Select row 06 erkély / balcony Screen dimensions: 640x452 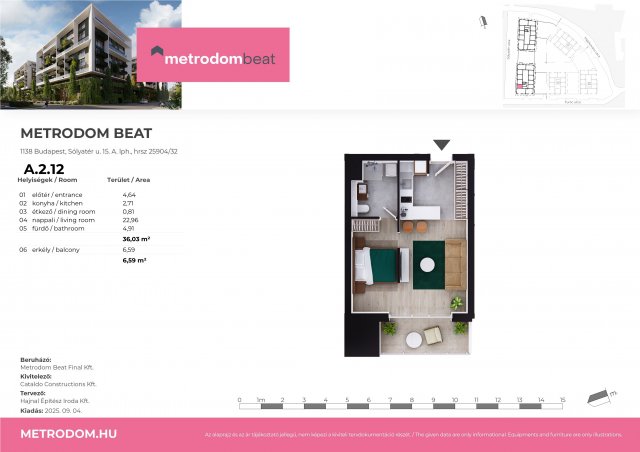[x=78, y=249]
